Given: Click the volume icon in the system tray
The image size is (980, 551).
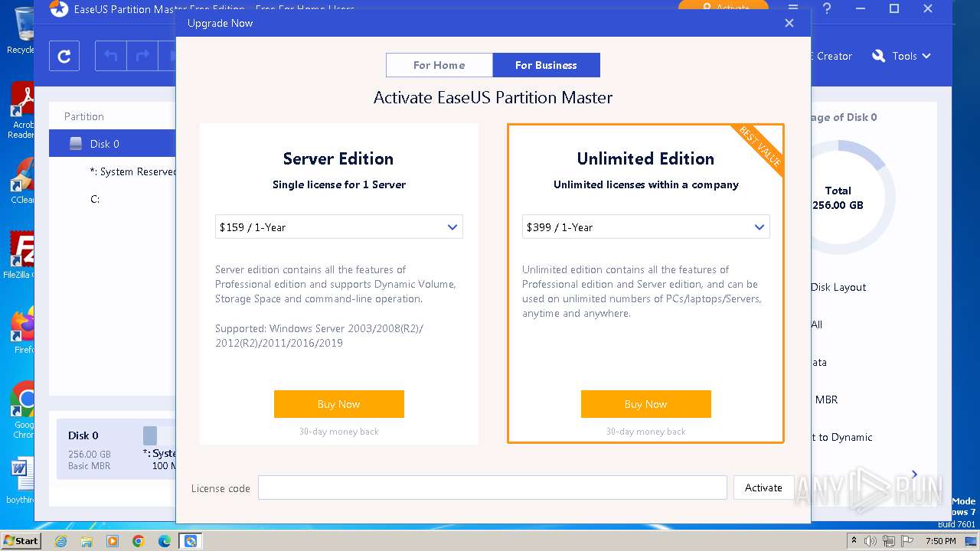Looking at the screenshot, I should point(871,541).
